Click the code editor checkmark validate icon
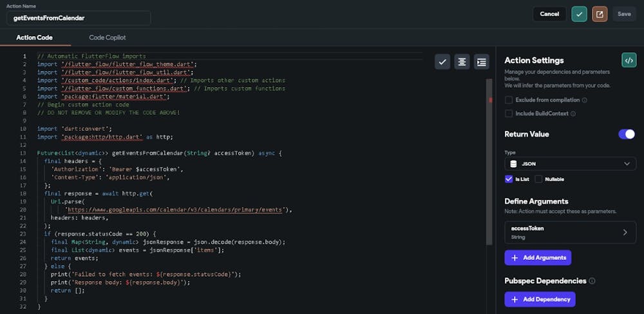The image size is (644, 314). (x=442, y=62)
